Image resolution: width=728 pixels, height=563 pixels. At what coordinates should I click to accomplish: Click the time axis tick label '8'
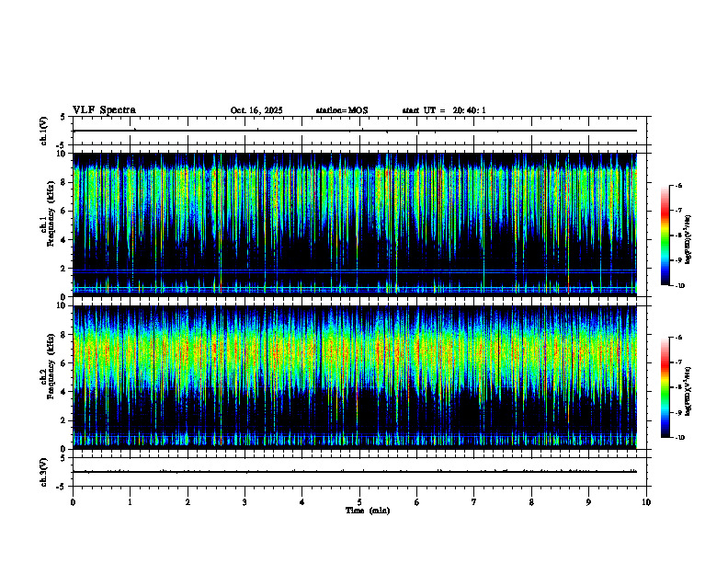click(x=531, y=502)
